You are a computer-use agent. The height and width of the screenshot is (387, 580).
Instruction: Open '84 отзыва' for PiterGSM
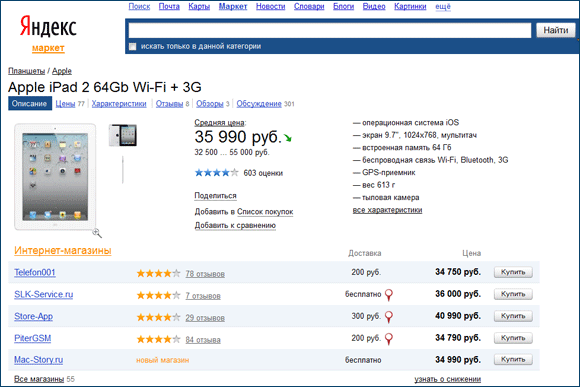[203, 340]
